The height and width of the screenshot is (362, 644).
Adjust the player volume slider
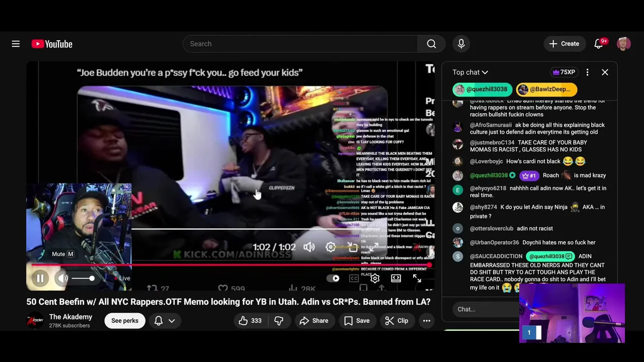(x=82, y=278)
